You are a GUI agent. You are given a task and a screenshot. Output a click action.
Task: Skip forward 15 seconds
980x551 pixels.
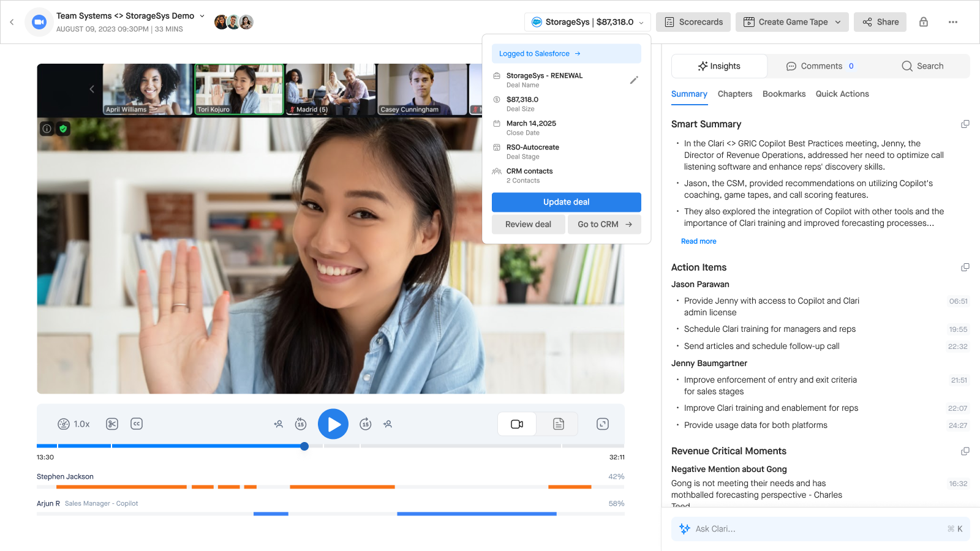[366, 424]
